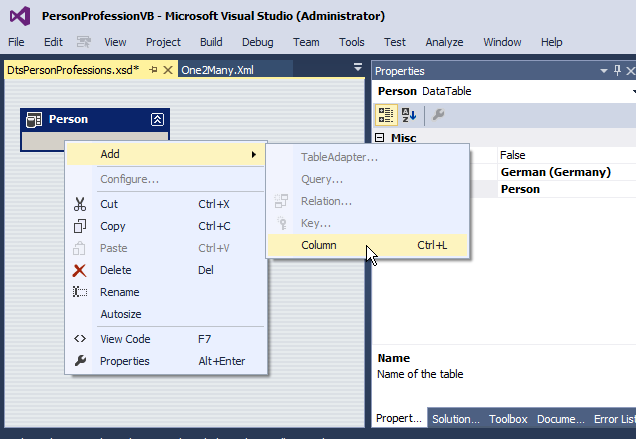Open the Analyze menu
The height and width of the screenshot is (439, 636).
[x=444, y=42]
